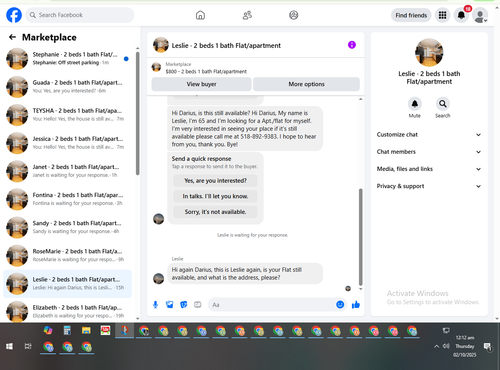Image resolution: width=500 pixels, height=370 pixels.
Task: Click the conversation list scroll-down arrow
Action: 138,318
